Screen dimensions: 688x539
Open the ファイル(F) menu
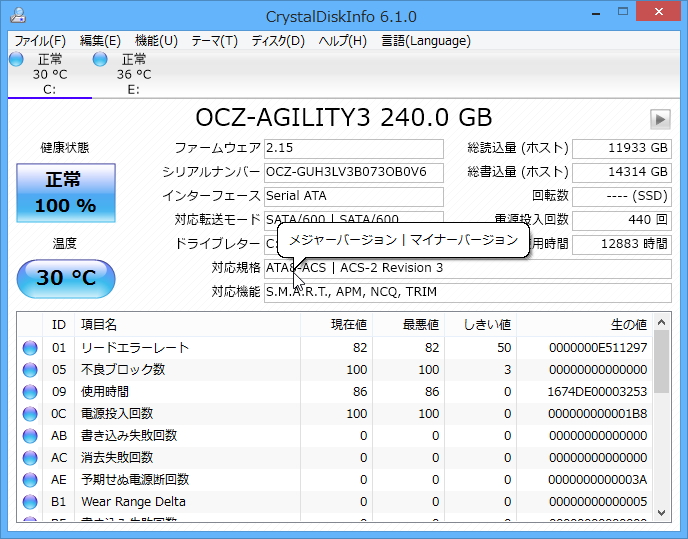point(40,41)
